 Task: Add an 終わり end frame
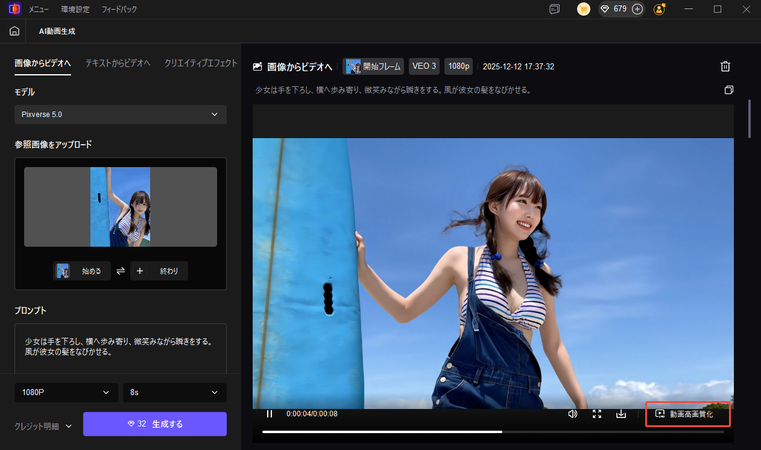tap(159, 271)
